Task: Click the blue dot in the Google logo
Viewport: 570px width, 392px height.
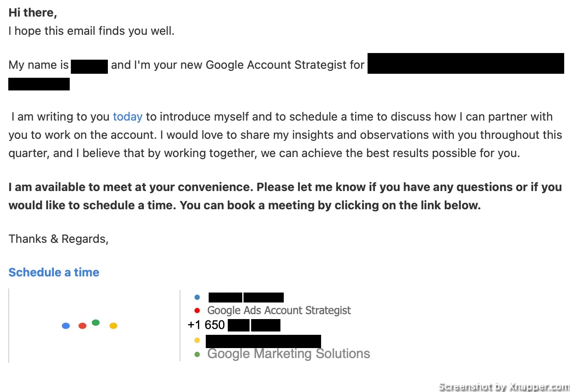Action: (x=66, y=326)
